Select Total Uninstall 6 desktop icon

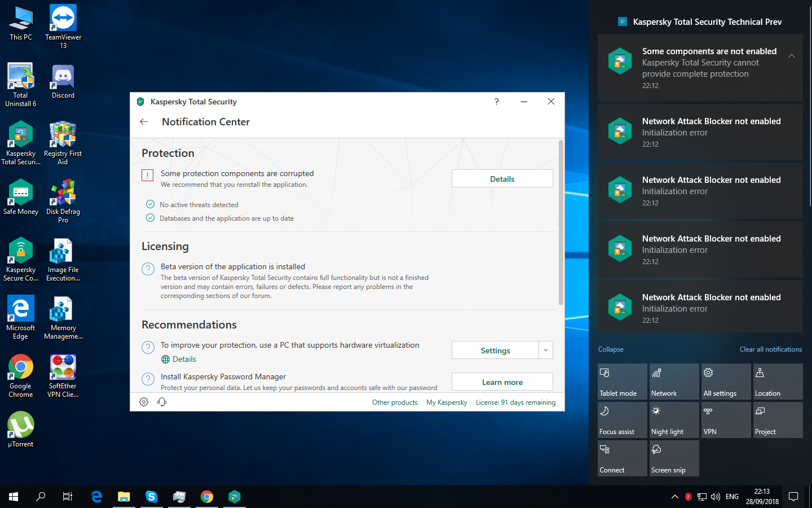click(21, 85)
